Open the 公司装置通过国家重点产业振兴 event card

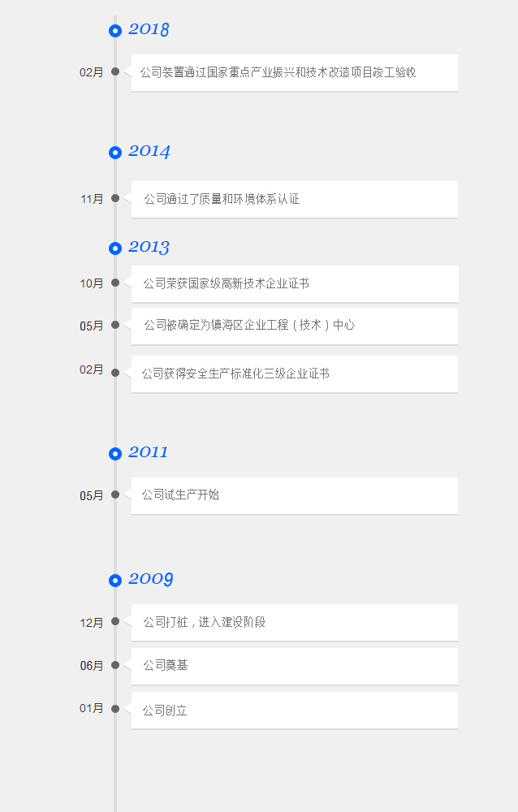[294, 73]
